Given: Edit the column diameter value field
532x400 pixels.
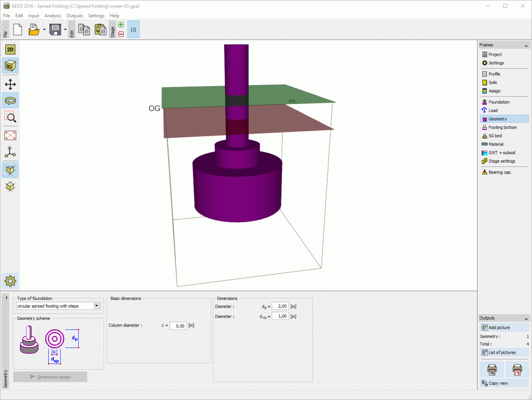Looking at the screenshot, I should click(x=178, y=325).
